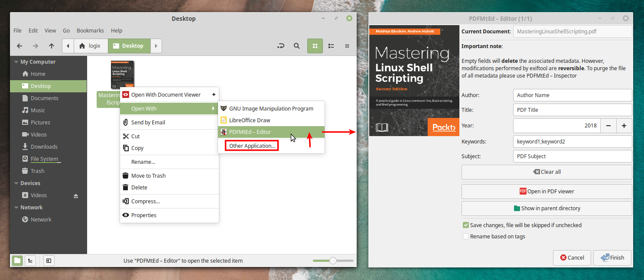The image size is (644, 280).
Task: Open the breadcrumb chevron after Desktop
Action: coord(156,46)
